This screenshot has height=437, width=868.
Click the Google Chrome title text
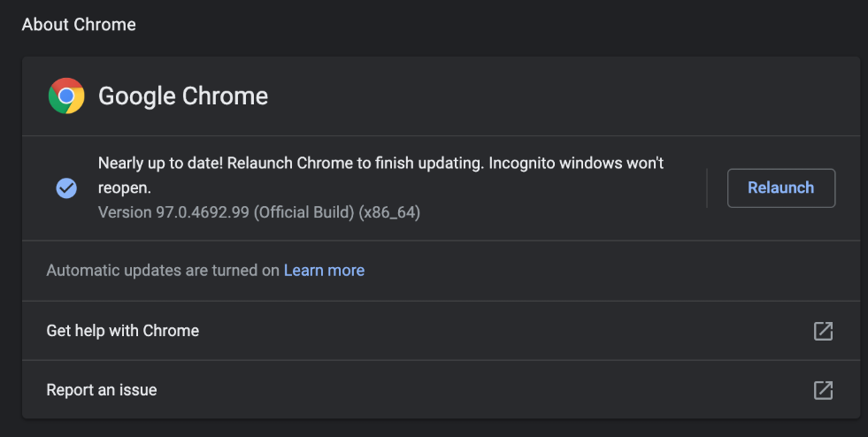point(183,96)
